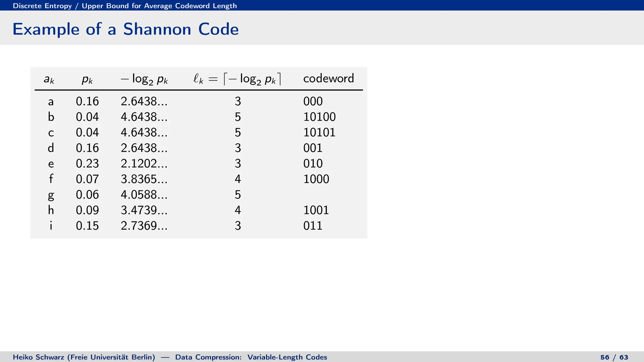Image resolution: width=644 pixels, height=362 pixels.
Task: Click the probability '0.07' in row f
Action: point(87,179)
